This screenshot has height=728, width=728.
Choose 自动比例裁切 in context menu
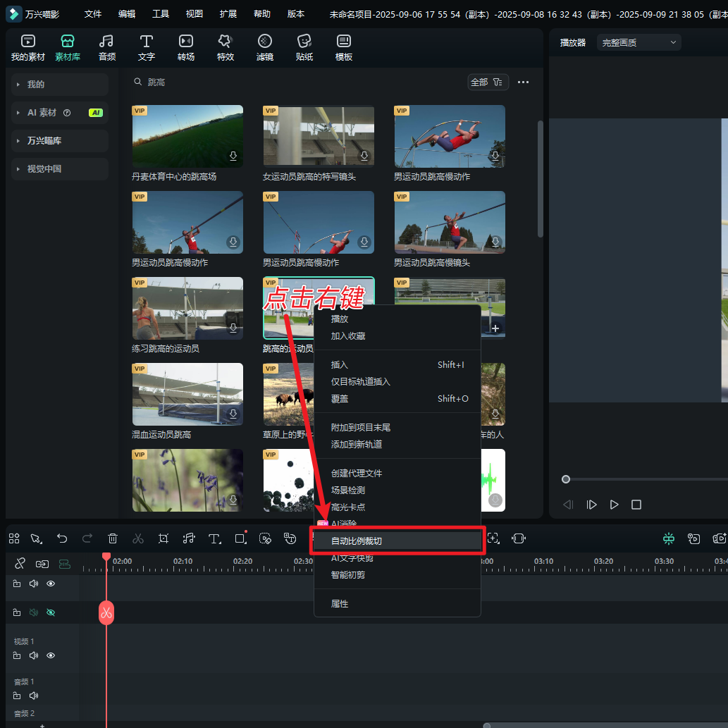coord(397,541)
